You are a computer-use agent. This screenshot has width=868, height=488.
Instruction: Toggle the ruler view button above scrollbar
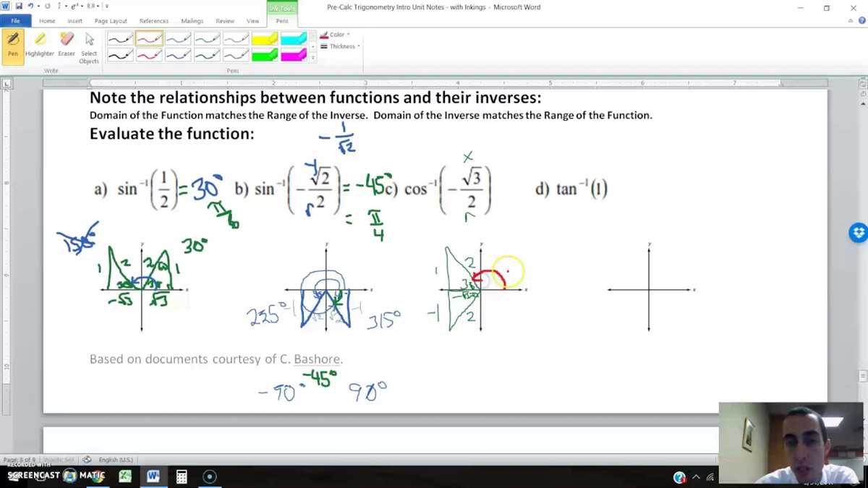862,84
